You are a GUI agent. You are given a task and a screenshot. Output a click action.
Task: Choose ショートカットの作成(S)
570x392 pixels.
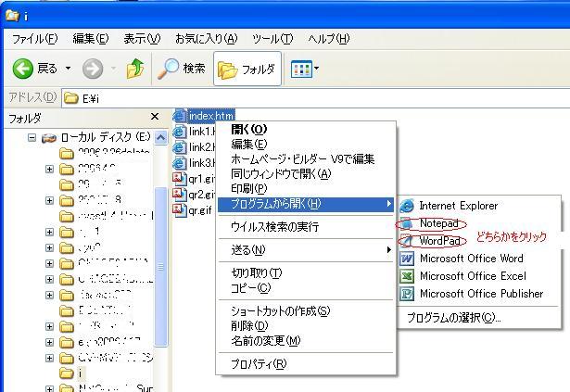point(306,310)
